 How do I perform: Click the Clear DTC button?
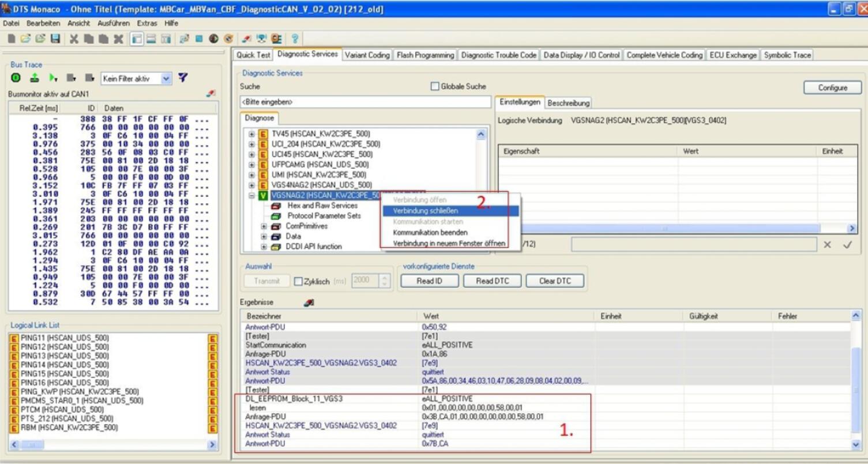555,281
